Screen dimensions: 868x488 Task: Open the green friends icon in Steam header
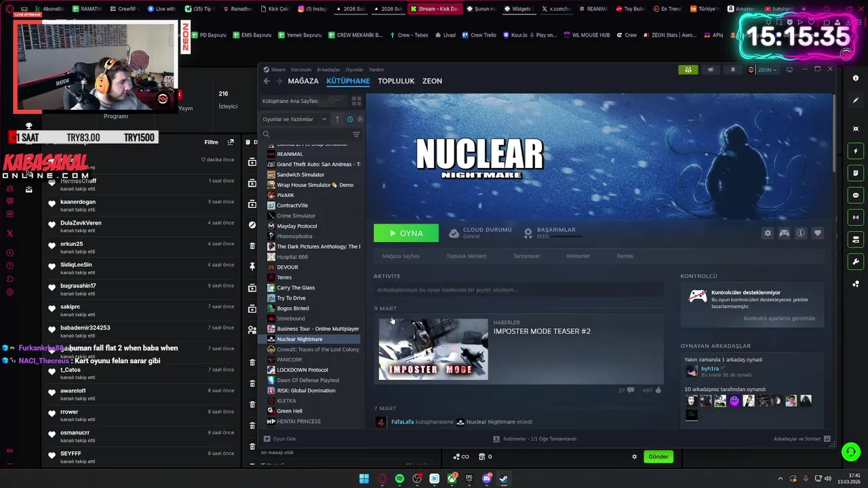[688, 70]
